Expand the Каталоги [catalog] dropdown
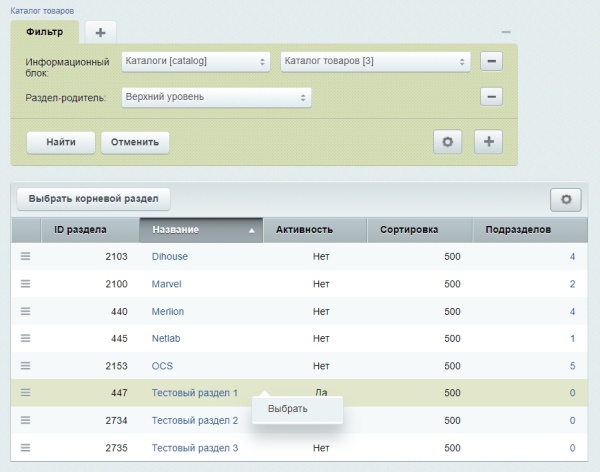The image size is (600, 472). (x=195, y=62)
